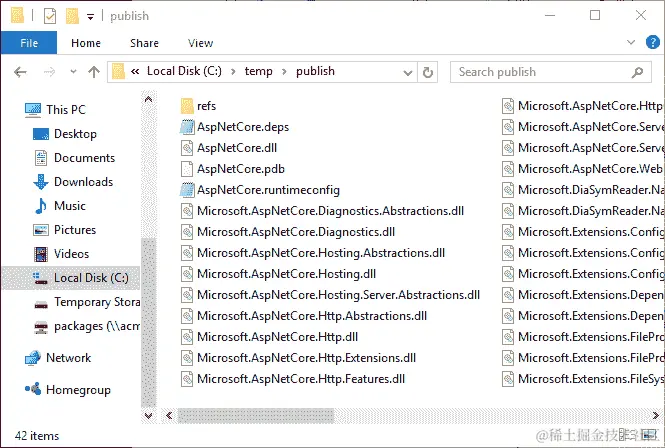The image size is (665, 448).
Task: Select Videos in navigation pane
Action: (x=61, y=254)
